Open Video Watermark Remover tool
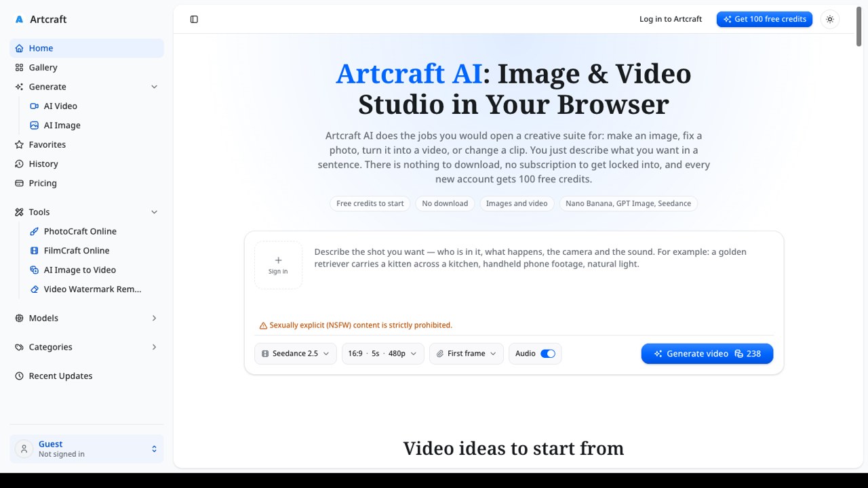This screenshot has height=488, width=868. click(94, 289)
